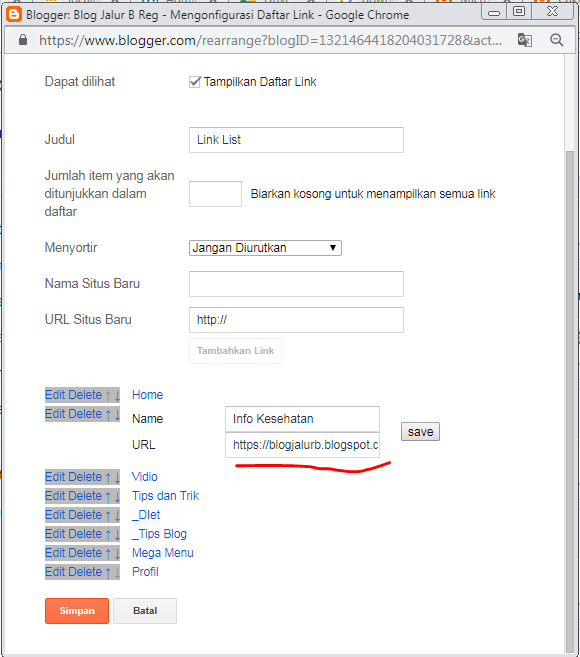The width and height of the screenshot is (580, 657).
Task: Click Edit for Mega Menu
Action: pos(55,553)
